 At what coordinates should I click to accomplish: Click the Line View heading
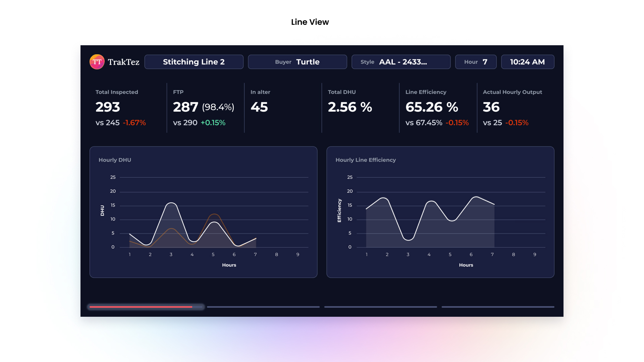(310, 22)
